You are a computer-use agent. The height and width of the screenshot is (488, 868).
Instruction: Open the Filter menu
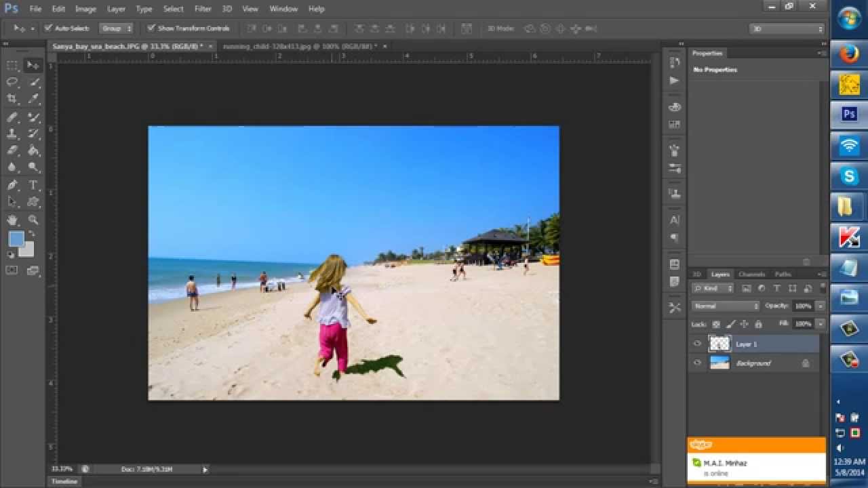(203, 9)
